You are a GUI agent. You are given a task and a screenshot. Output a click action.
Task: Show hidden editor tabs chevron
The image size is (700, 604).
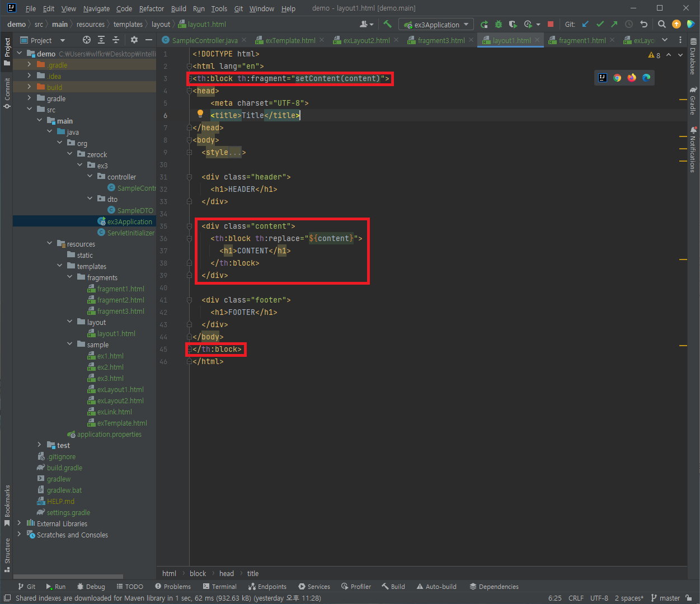(665, 40)
